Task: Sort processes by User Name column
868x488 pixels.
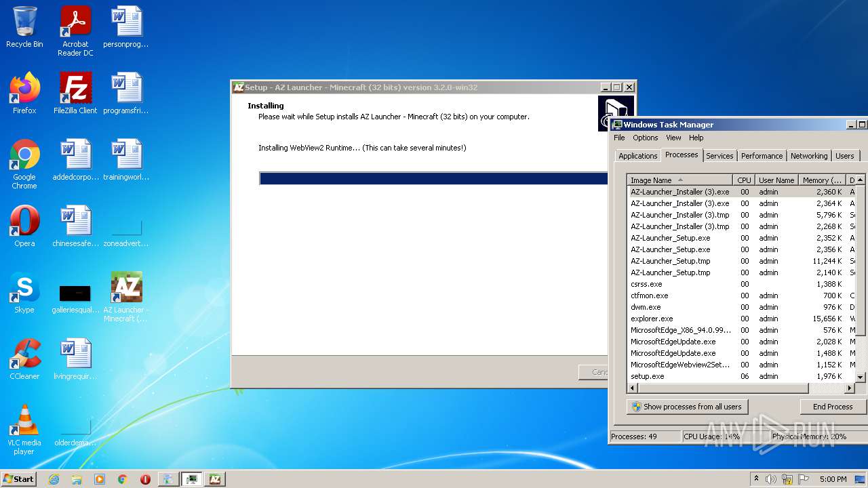Action: [776, 180]
